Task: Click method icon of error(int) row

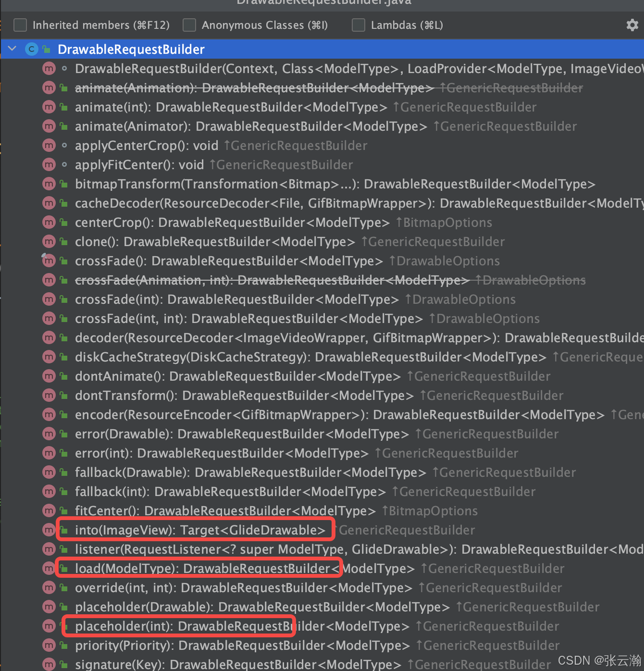Action: 49,453
